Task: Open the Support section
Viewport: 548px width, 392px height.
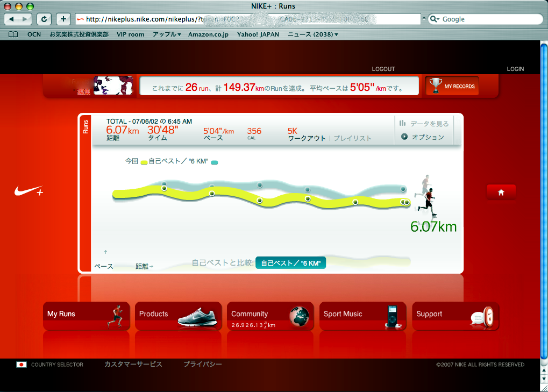Action: [456, 316]
